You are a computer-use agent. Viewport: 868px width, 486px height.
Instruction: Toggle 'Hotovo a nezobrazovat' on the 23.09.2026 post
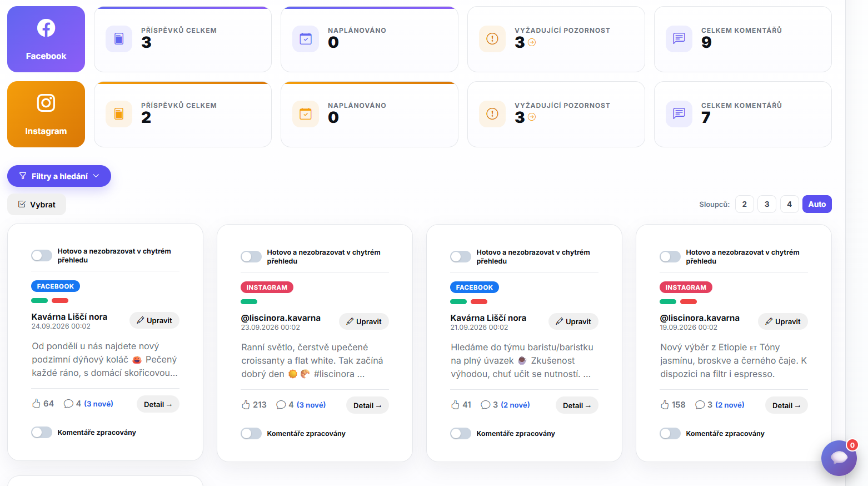click(251, 256)
